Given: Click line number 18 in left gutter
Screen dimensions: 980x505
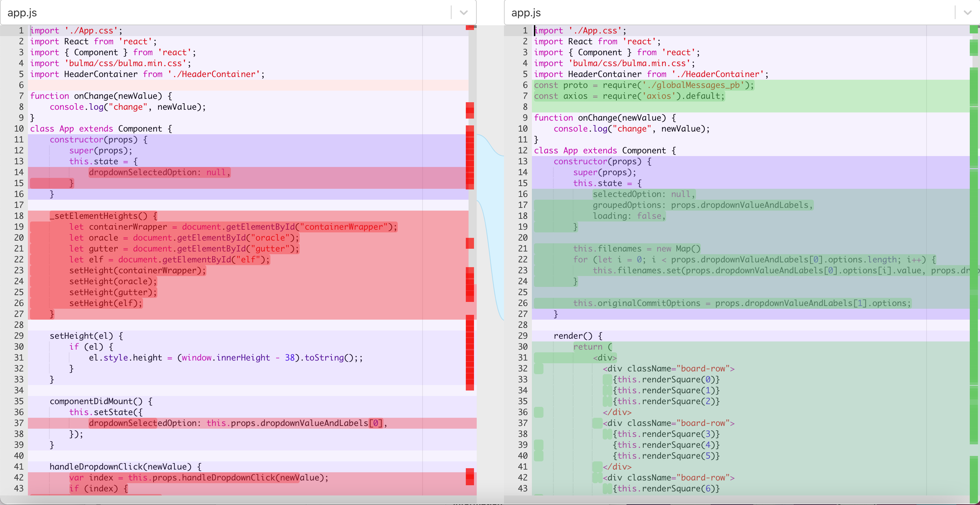Looking at the screenshot, I should (x=19, y=216).
